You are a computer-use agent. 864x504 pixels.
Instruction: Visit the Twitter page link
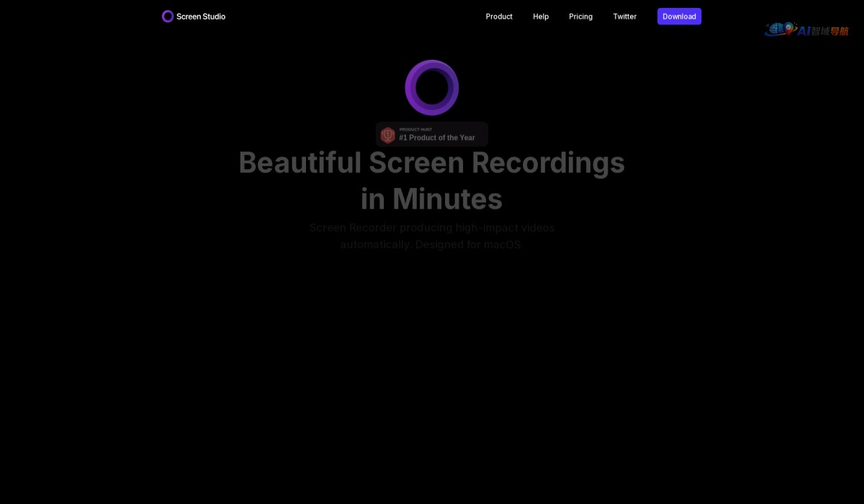click(x=625, y=17)
